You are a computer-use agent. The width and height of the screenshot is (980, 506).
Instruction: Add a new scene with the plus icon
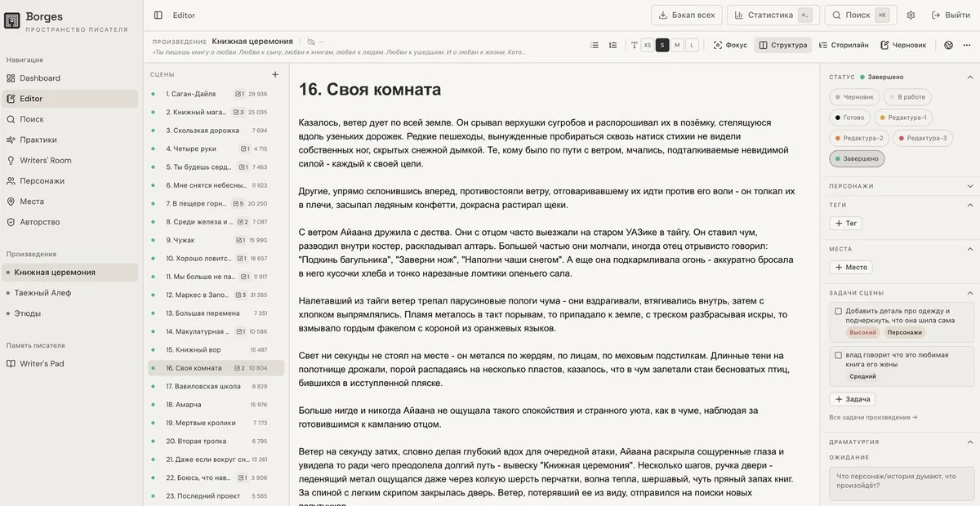coord(275,74)
